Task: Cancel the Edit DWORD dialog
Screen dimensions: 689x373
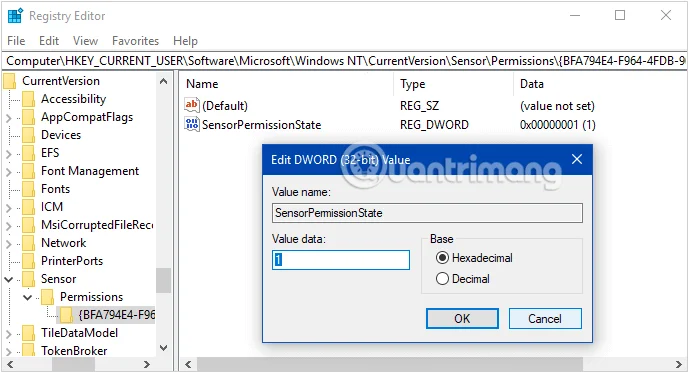Action: [x=545, y=319]
